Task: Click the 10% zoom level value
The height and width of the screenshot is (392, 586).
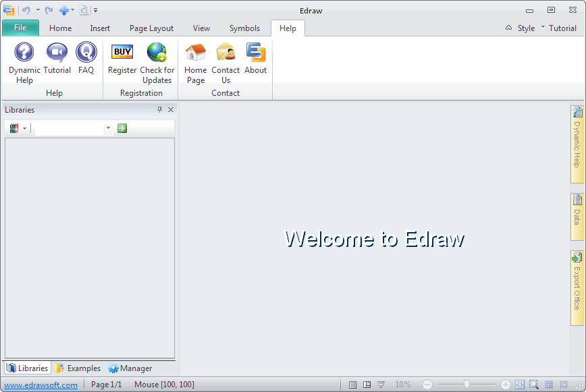Action: click(403, 385)
